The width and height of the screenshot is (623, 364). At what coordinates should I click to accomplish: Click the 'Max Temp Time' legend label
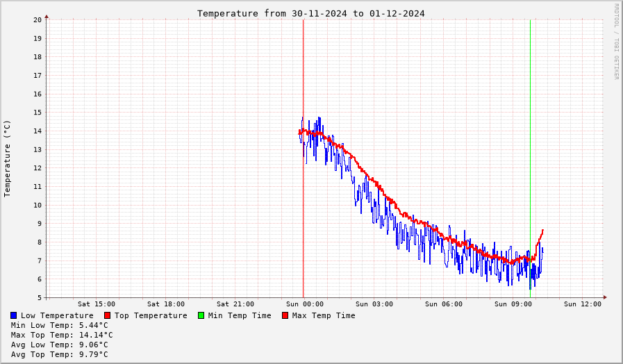pyautogui.click(x=324, y=315)
